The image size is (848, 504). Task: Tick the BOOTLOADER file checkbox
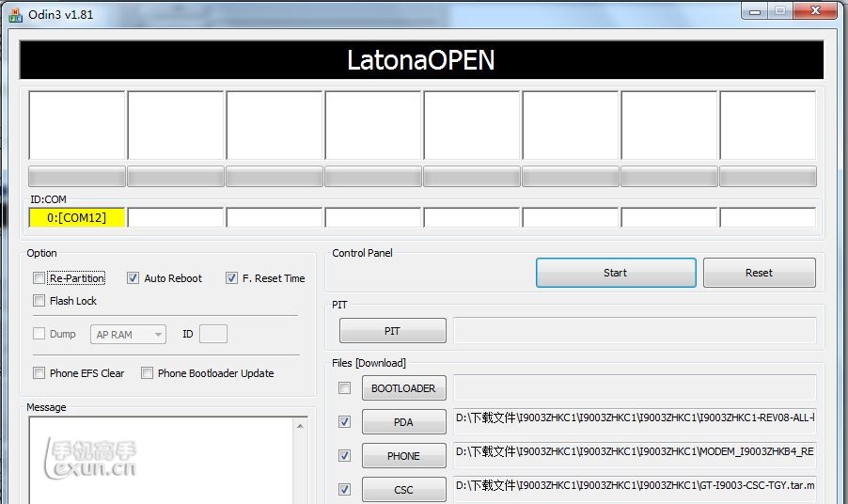[x=344, y=387]
